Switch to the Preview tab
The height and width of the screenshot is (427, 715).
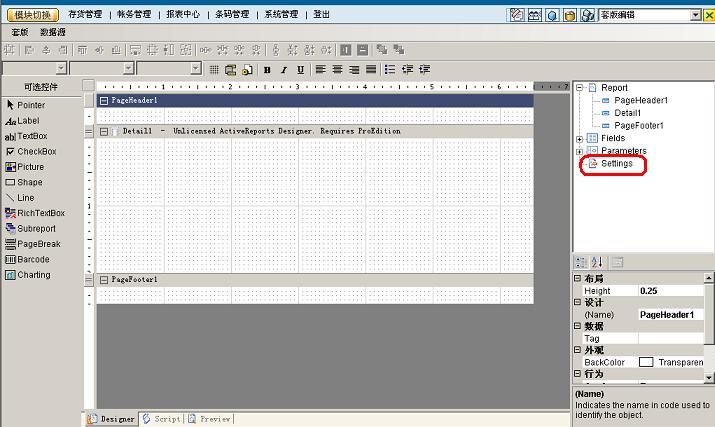tap(210, 419)
